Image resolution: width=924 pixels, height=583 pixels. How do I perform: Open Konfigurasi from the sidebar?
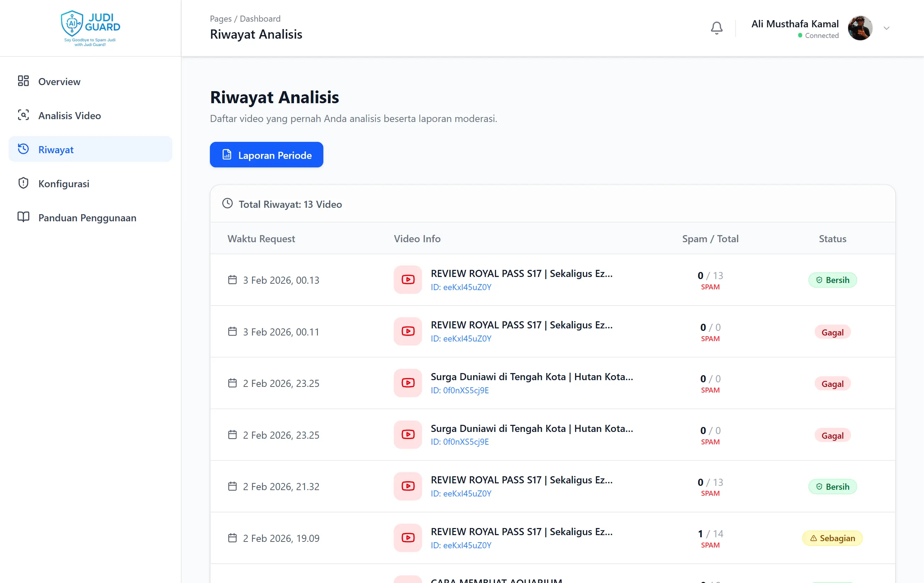90,183
